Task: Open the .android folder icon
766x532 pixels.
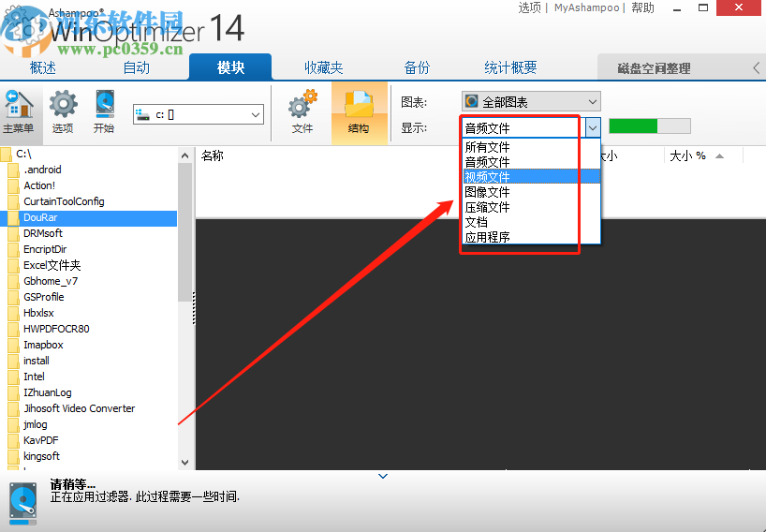Action: (13, 170)
